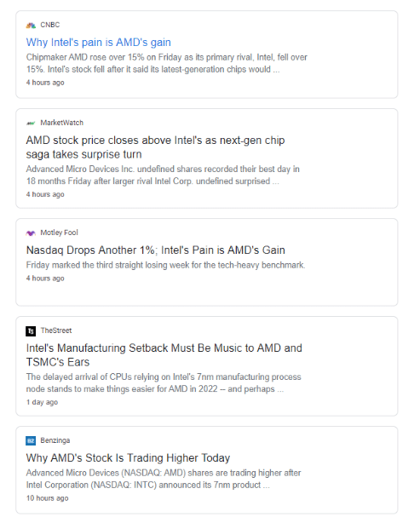
Task: Click the "10 hours ago" timestamp on Benzinga card
Action: tap(48, 498)
